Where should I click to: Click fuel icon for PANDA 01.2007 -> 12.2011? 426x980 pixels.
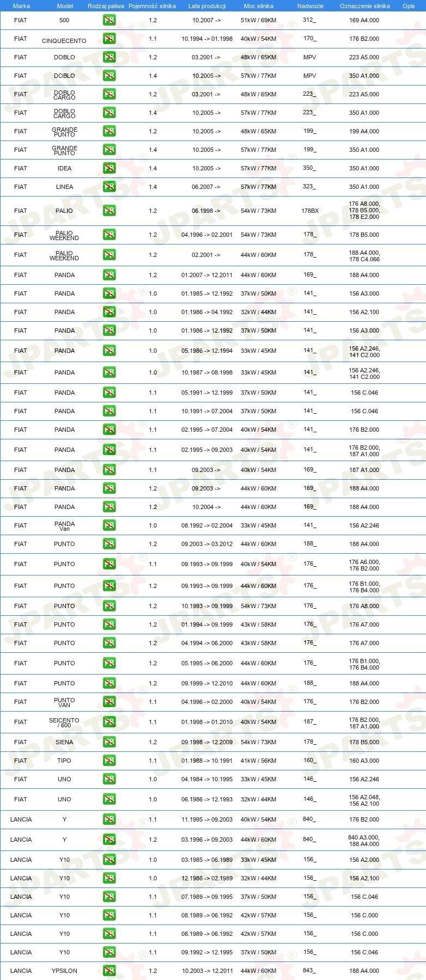(109, 275)
